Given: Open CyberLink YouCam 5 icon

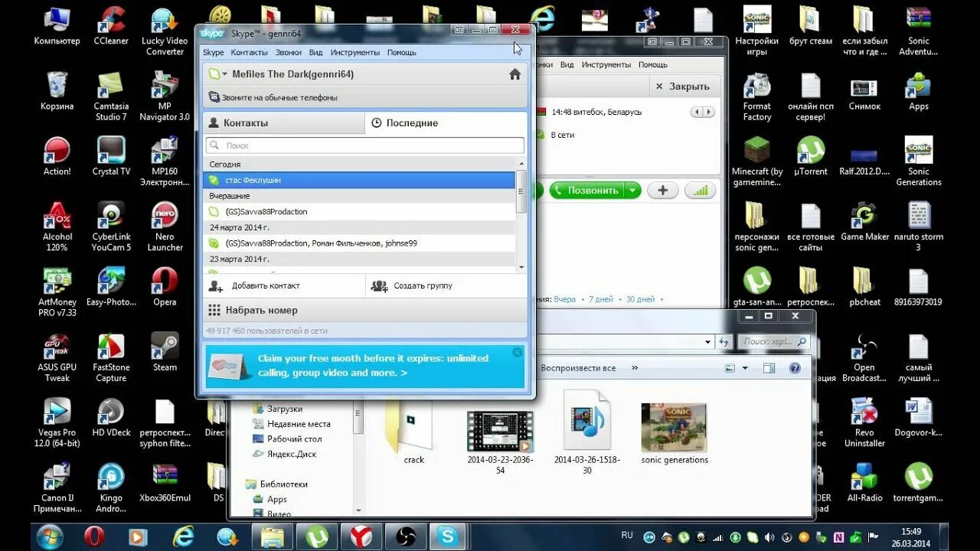Looking at the screenshot, I should coord(111,227).
